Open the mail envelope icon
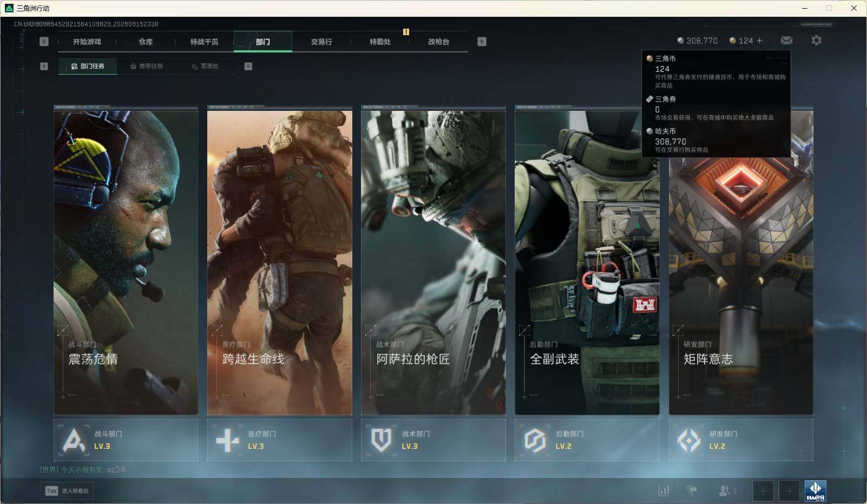The image size is (867, 504). [786, 41]
